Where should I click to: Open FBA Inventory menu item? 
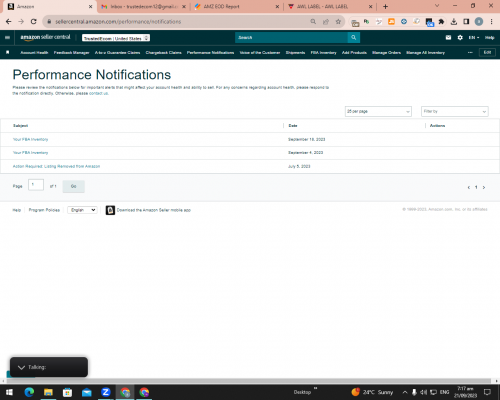click(x=323, y=52)
